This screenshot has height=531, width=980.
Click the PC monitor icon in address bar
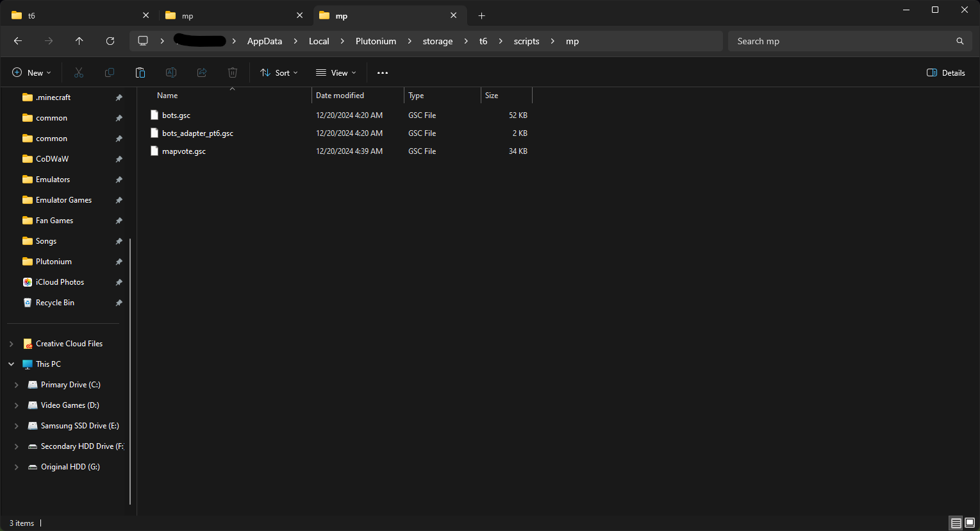(143, 41)
